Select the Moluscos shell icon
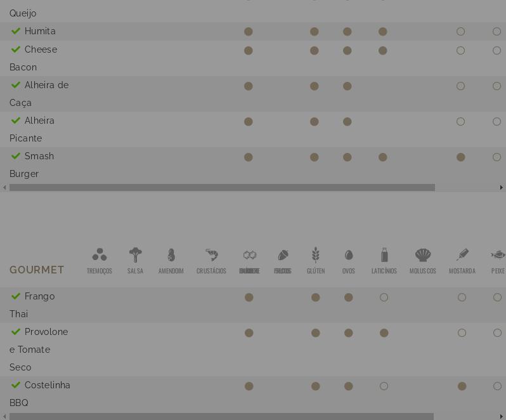This screenshot has height=420, width=506. pyautogui.click(x=423, y=254)
